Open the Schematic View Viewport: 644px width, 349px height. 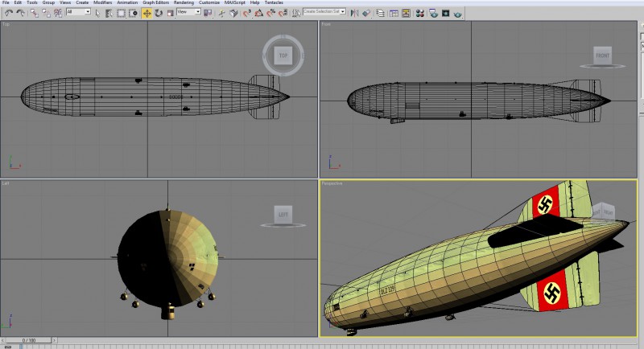coord(406,13)
